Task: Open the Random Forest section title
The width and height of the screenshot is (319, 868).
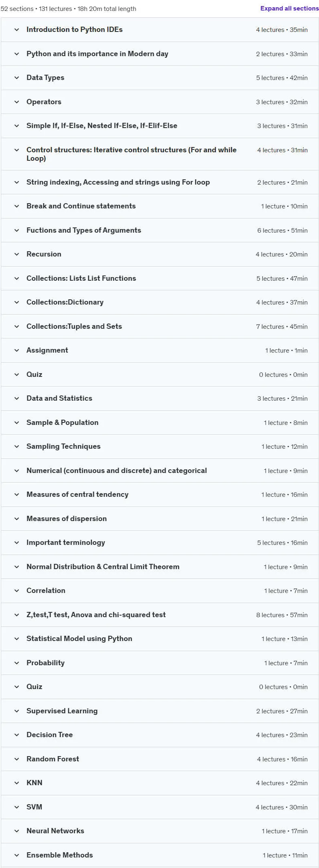Action: click(53, 759)
